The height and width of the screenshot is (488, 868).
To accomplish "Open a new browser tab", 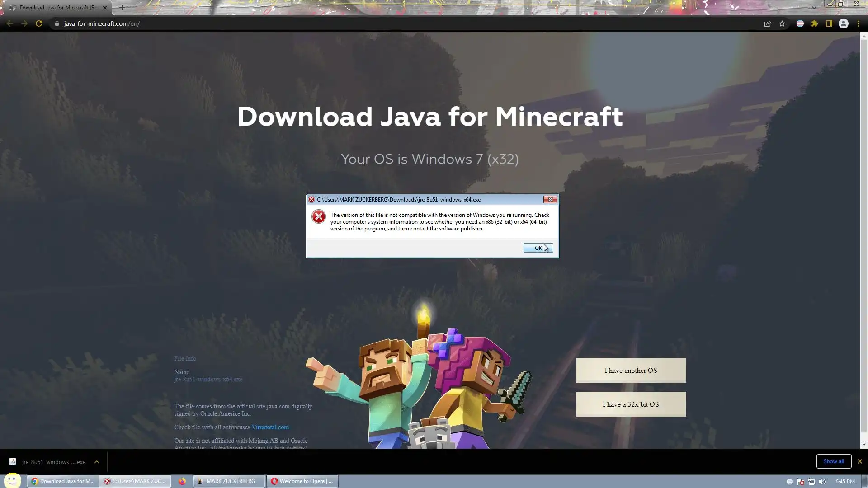I will 122,8.
